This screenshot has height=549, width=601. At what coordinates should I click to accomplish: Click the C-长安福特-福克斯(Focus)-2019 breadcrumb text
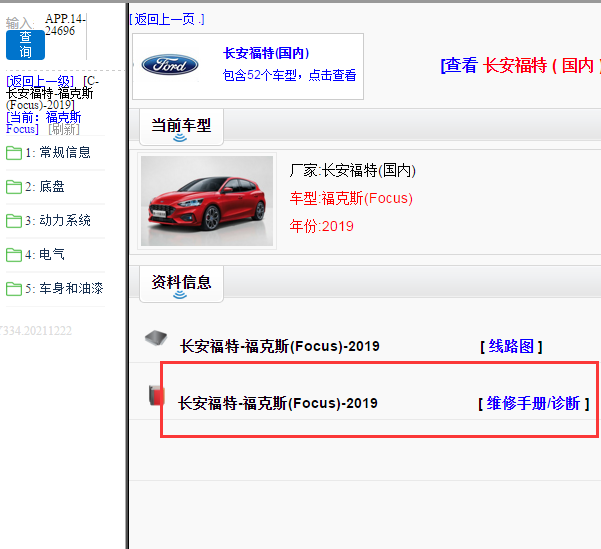click(x=53, y=93)
